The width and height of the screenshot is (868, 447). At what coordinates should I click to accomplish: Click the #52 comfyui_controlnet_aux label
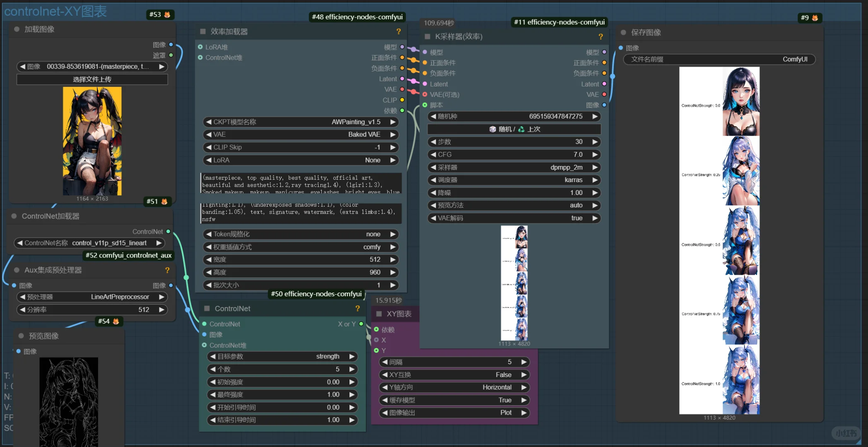pyautogui.click(x=128, y=255)
